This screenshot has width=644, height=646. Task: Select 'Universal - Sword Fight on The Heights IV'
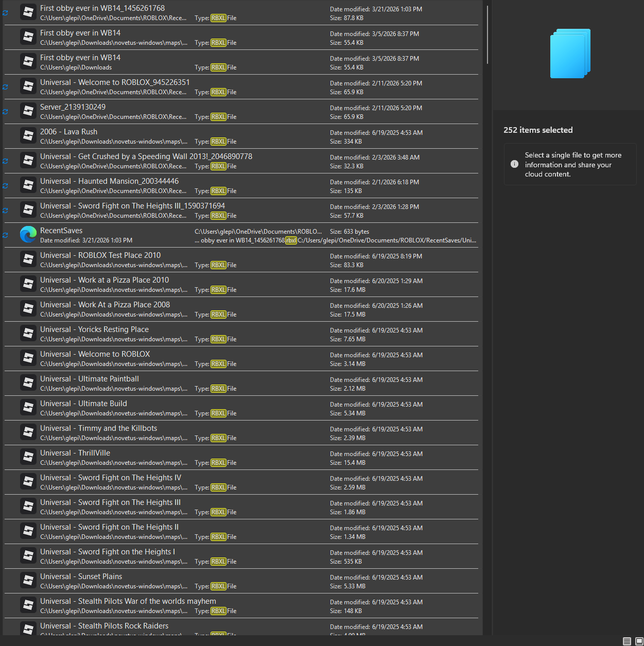coord(111,478)
